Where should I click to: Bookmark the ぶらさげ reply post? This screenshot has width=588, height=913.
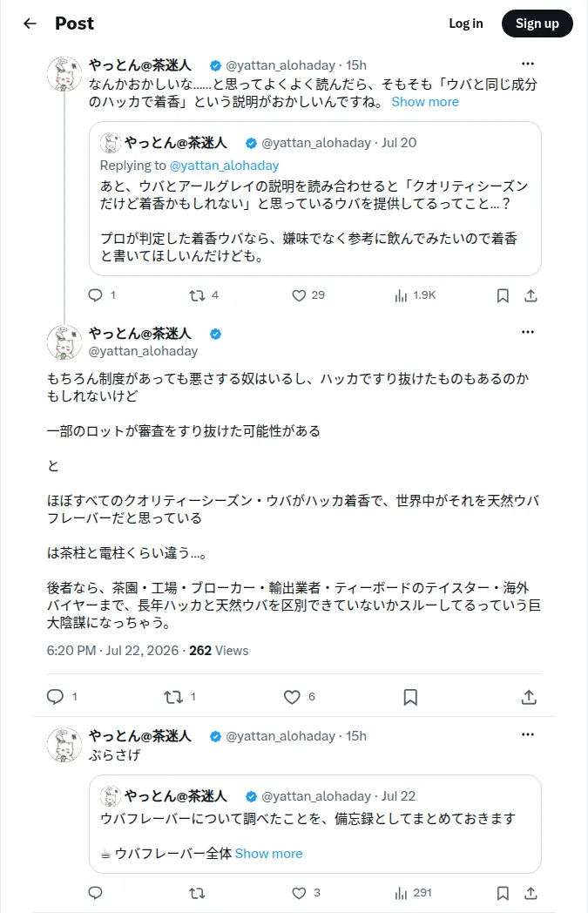point(503,893)
